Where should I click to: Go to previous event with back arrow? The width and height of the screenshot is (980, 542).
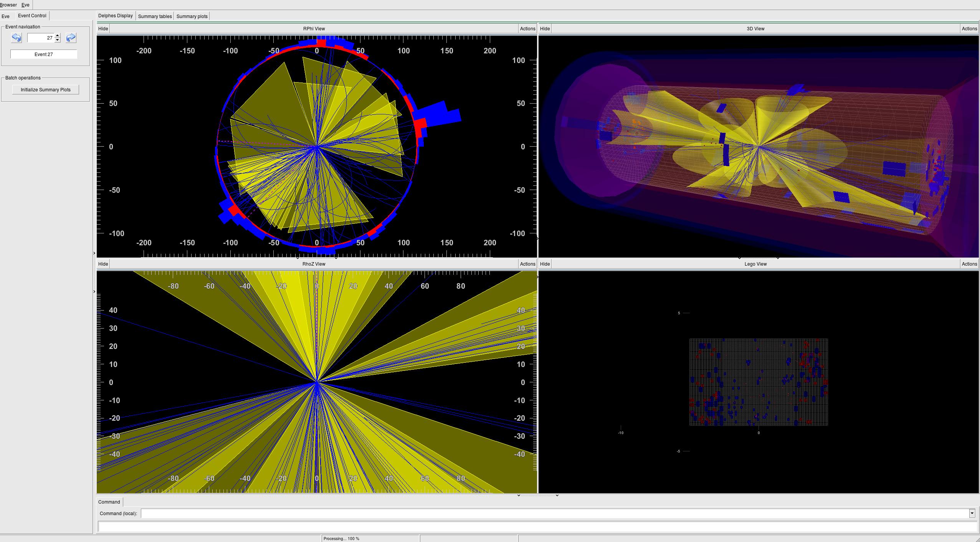(17, 38)
